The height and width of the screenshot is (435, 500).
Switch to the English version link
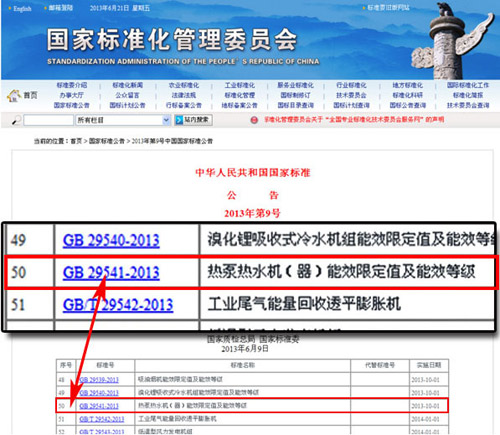[x=22, y=9]
